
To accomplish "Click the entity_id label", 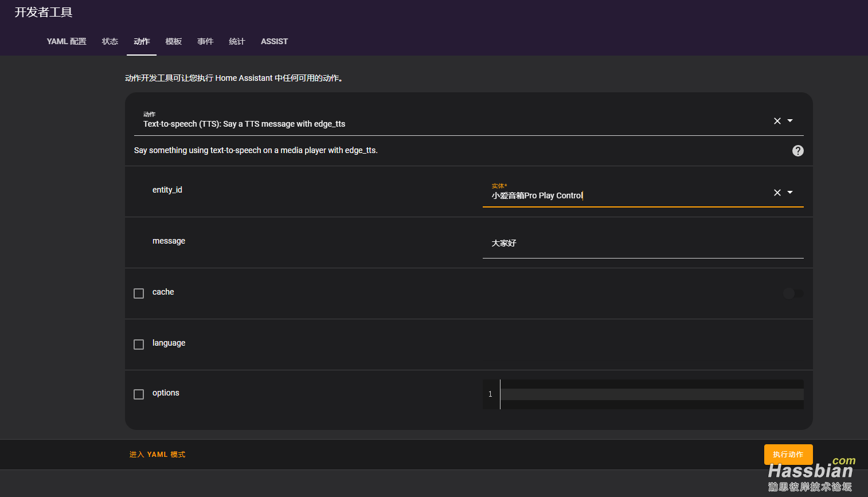I will [x=167, y=190].
